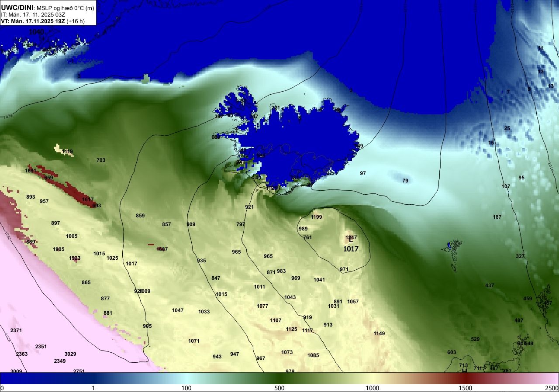Click the 1036 isobar label at the left edge
Image resolution: width=559 pixels, height=392 pixels.
pos(8,117)
